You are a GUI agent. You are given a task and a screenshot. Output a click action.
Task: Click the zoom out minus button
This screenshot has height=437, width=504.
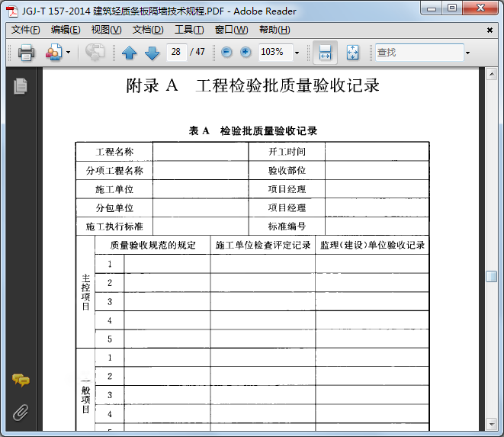click(x=226, y=53)
